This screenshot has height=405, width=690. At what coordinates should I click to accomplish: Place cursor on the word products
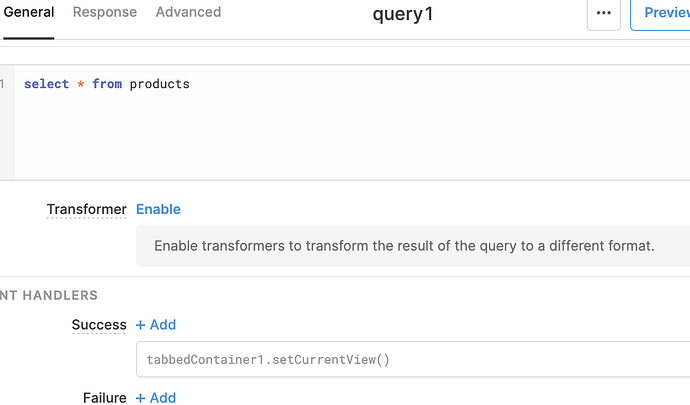coord(159,84)
